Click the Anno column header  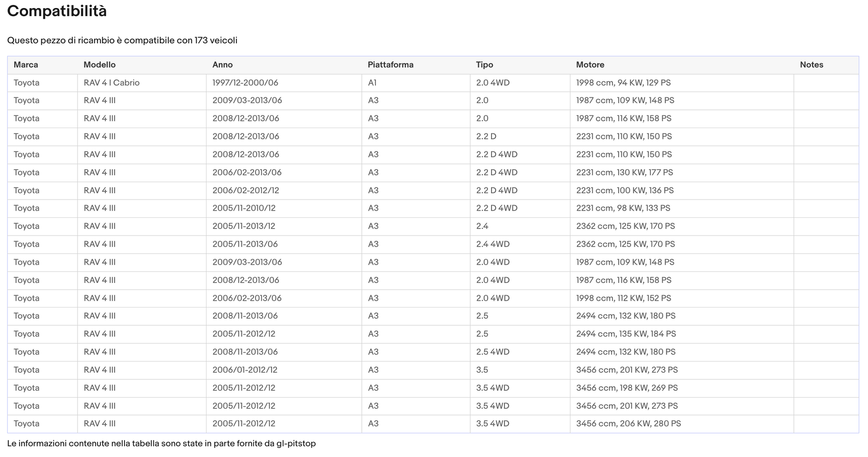(x=284, y=65)
